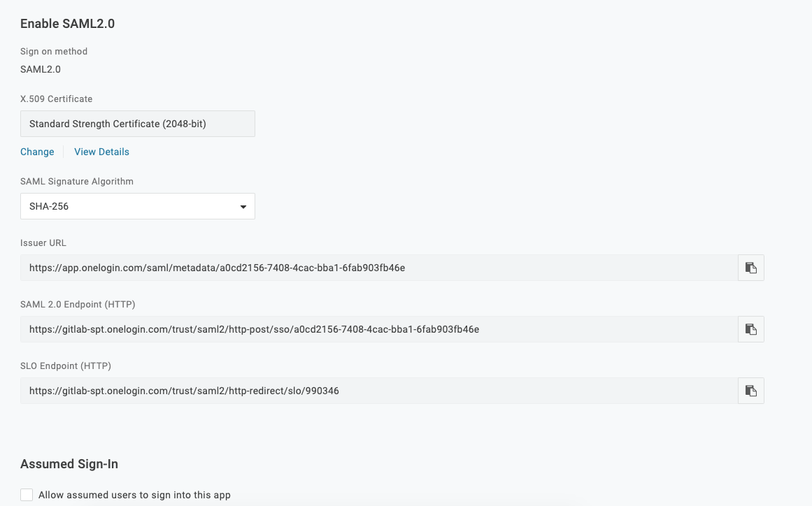Click the copy icon for the http-post SSO endpoint
The height and width of the screenshot is (506, 812).
(x=750, y=329)
